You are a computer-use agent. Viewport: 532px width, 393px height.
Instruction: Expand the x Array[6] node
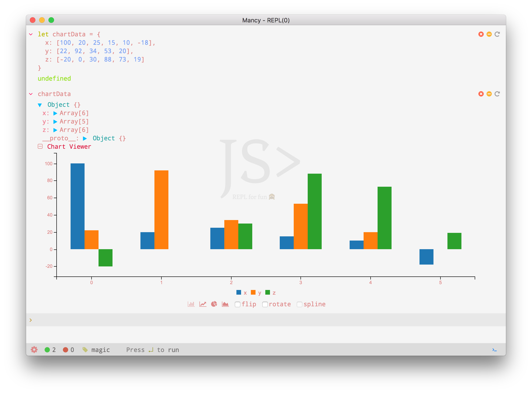click(x=55, y=113)
